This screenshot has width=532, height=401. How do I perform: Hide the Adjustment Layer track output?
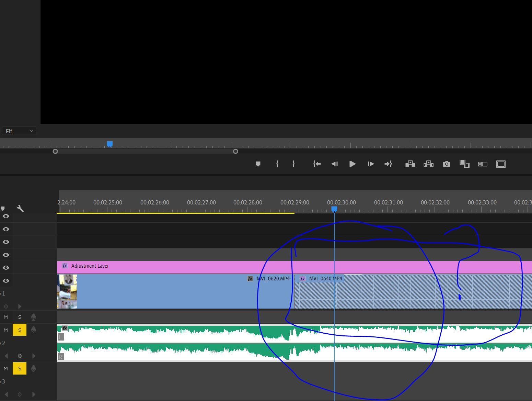click(6, 268)
